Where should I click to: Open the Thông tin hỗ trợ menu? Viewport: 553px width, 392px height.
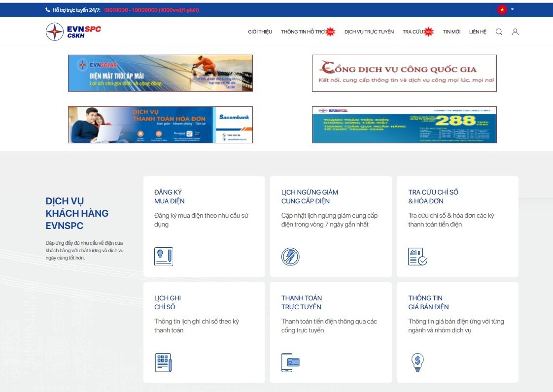[303, 32]
